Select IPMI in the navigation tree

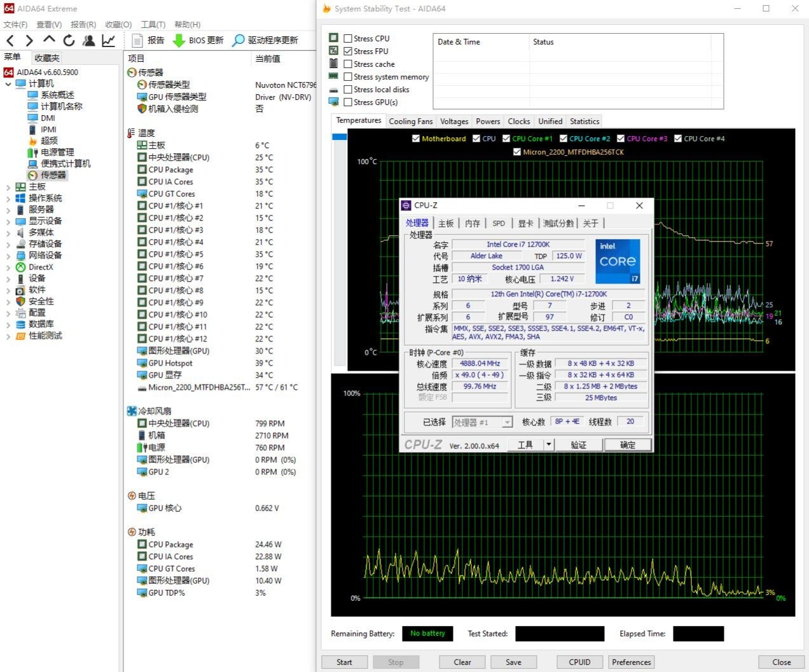[49, 129]
